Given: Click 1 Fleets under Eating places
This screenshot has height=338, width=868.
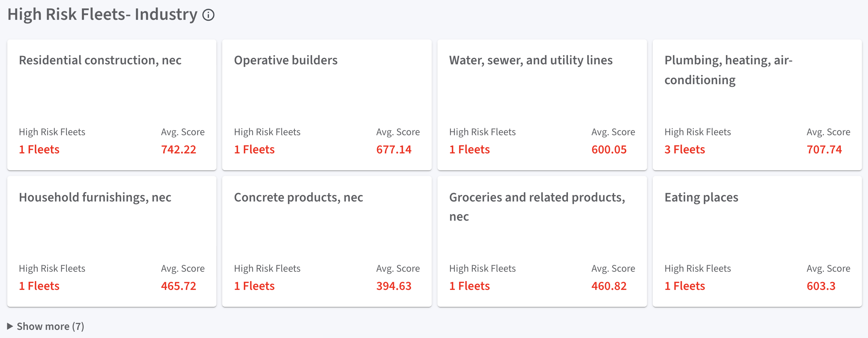Looking at the screenshot, I should pos(684,286).
